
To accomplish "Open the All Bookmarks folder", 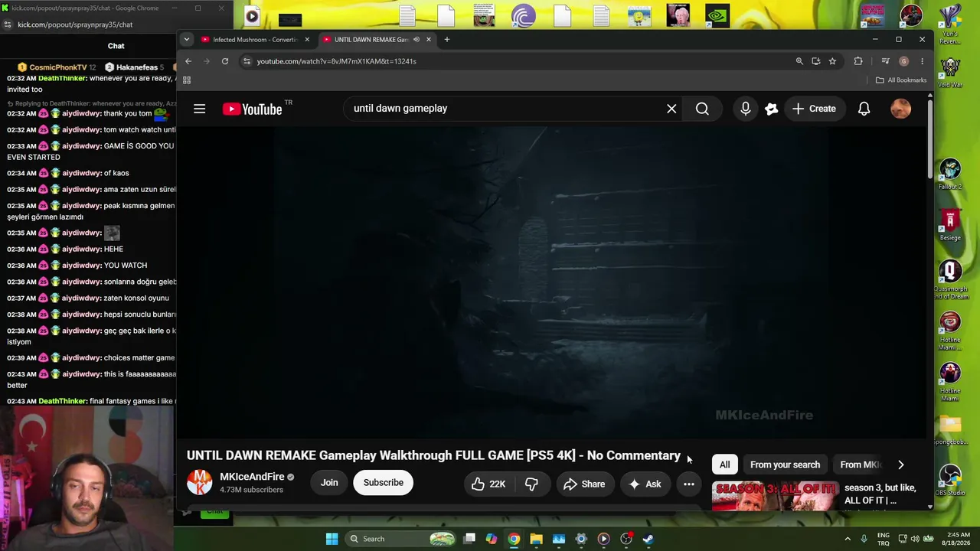I will click(x=901, y=80).
